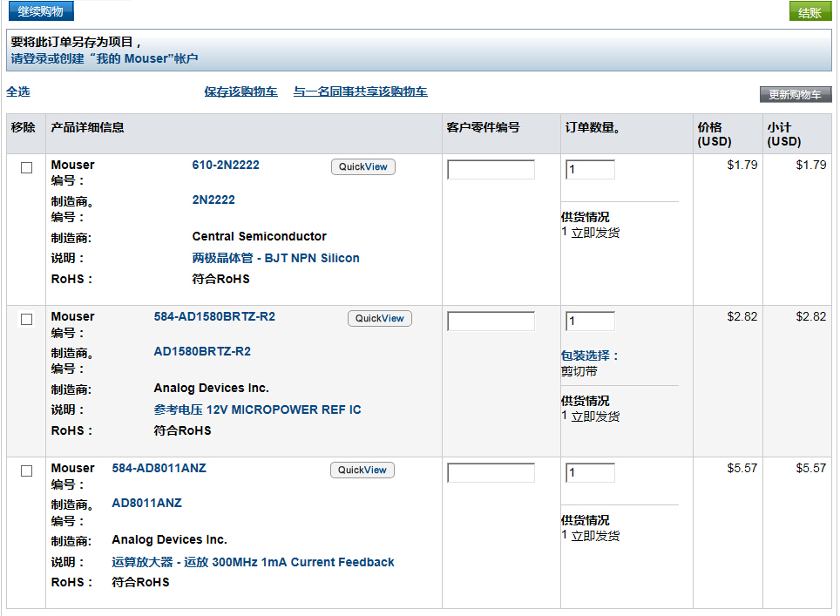Click quantity field for 584-AD1580BRTZ-R2
This screenshot has width=840, height=616.
click(x=590, y=322)
